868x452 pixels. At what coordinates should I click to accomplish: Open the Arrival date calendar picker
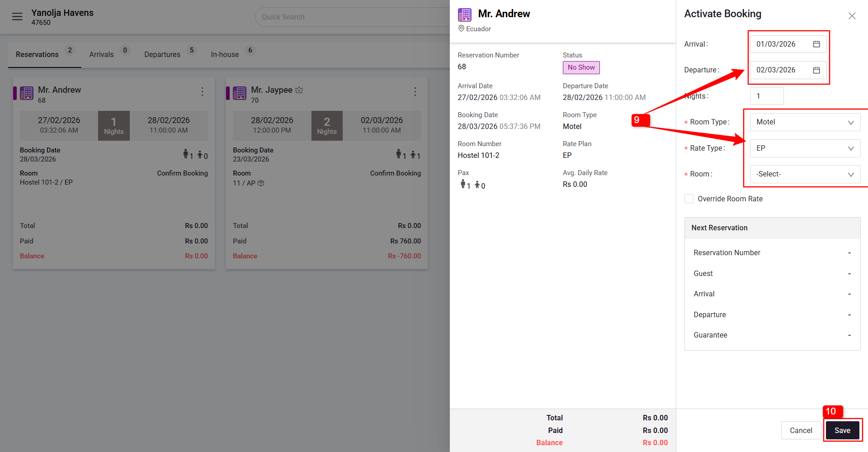tap(816, 44)
